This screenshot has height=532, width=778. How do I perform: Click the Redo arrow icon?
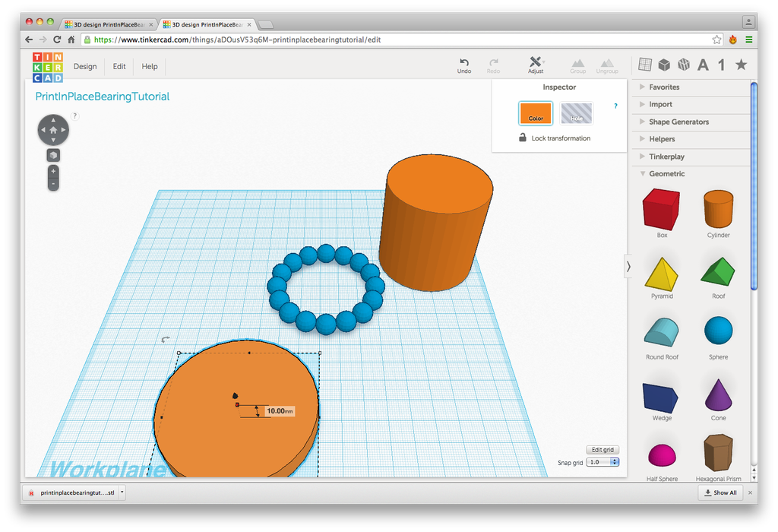point(493,62)
